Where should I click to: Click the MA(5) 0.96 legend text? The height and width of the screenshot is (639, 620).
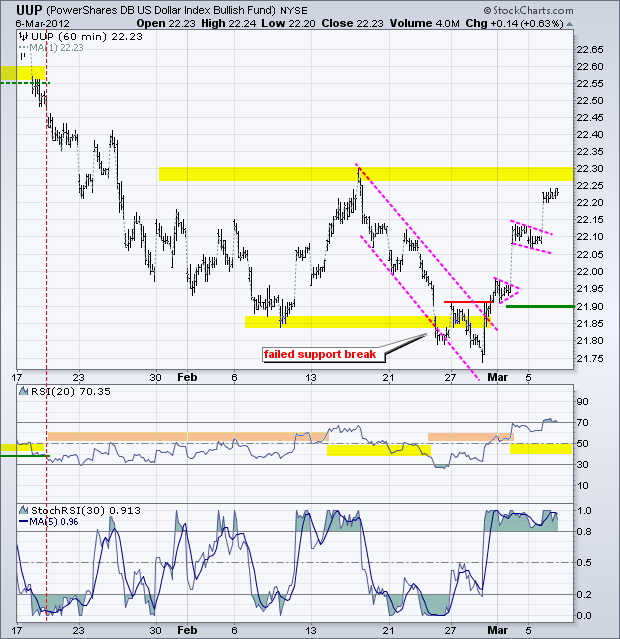(x=53, y=522)
